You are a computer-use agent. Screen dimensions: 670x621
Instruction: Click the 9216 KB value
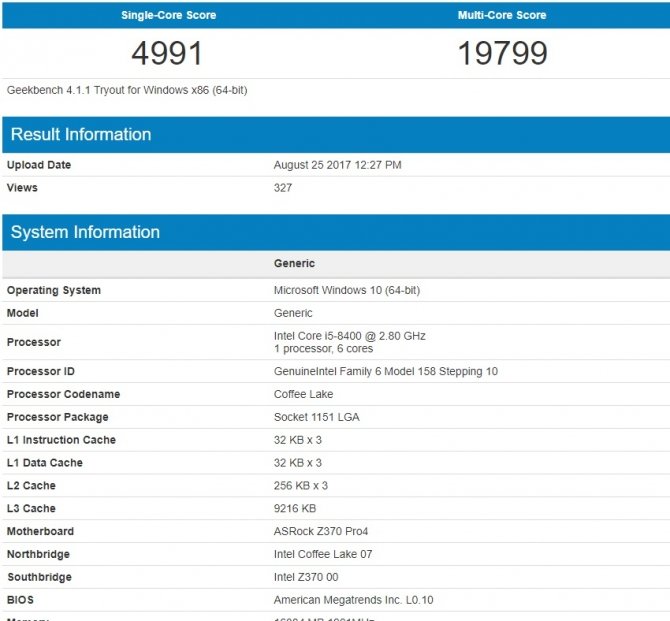tap(295, 509)
